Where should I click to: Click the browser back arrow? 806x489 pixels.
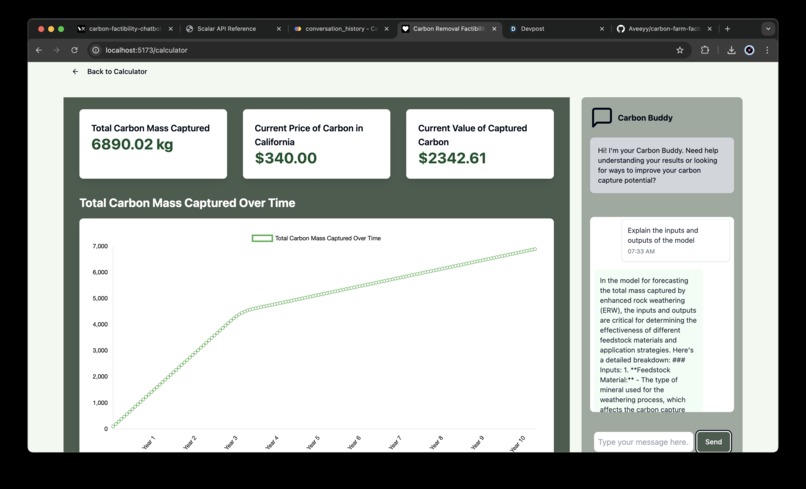coord(39,50)
